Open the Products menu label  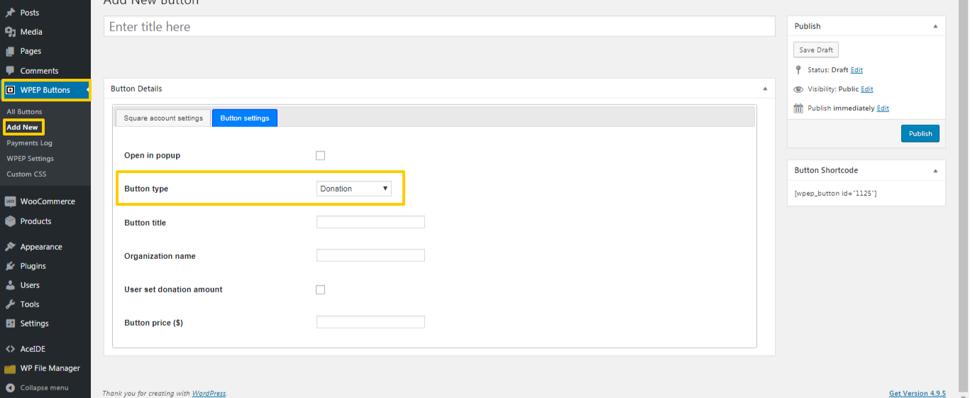click(35, 221)
